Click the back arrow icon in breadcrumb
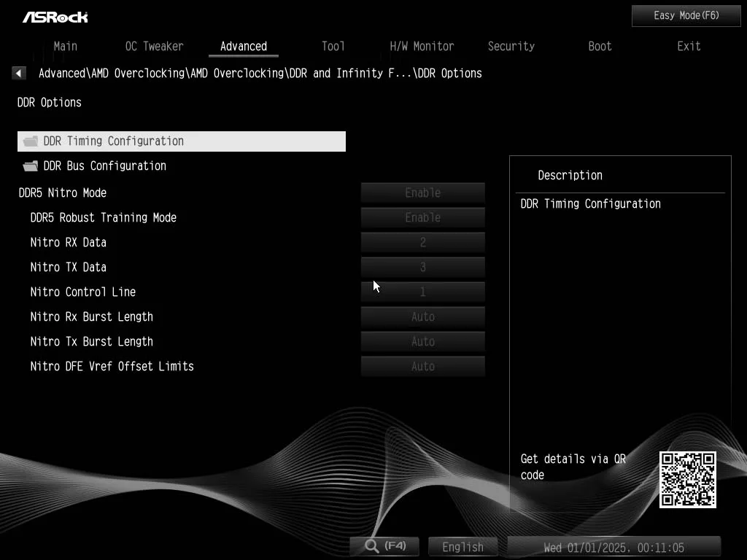 click(x=18, y=74)
